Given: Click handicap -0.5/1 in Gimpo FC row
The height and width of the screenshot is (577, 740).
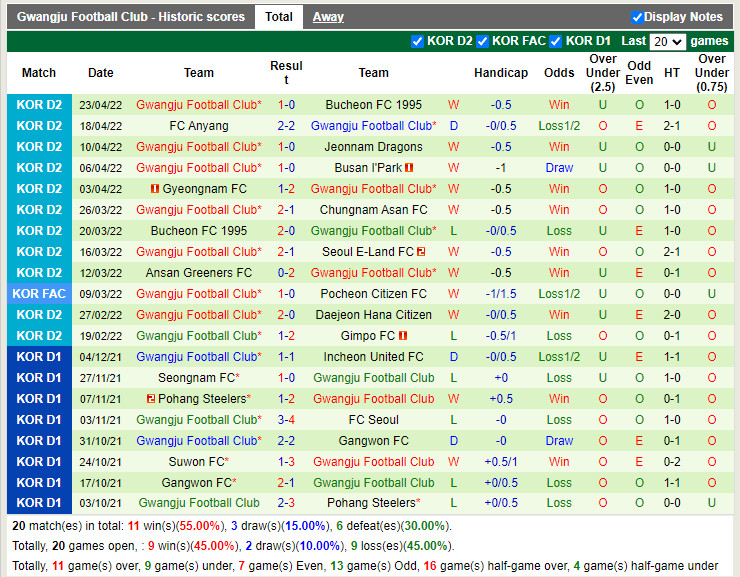Looking at the screenshot, I should pyautogui.click(x=501, y=335).
